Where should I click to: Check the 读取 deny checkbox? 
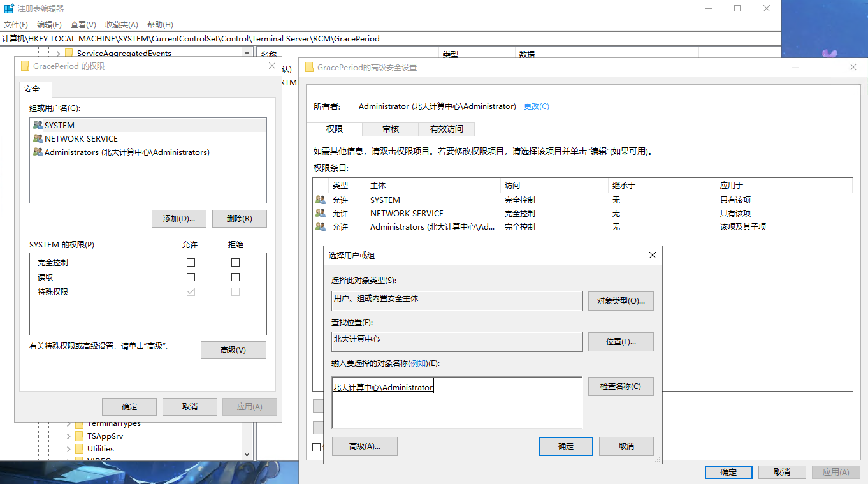[235, 277]
